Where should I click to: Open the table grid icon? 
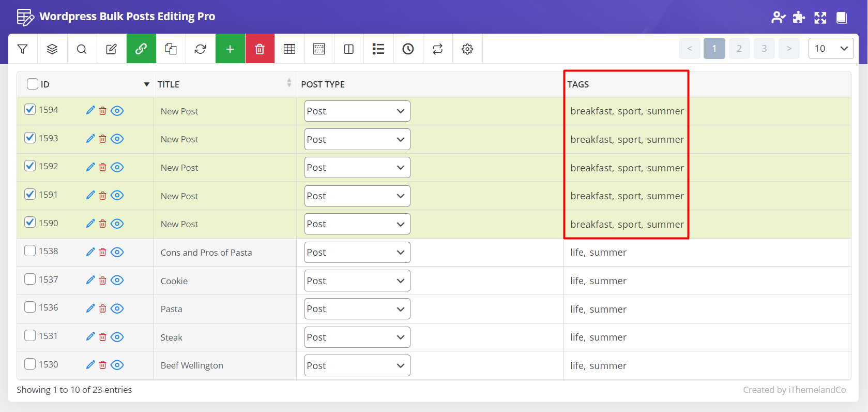coord(290,49)
